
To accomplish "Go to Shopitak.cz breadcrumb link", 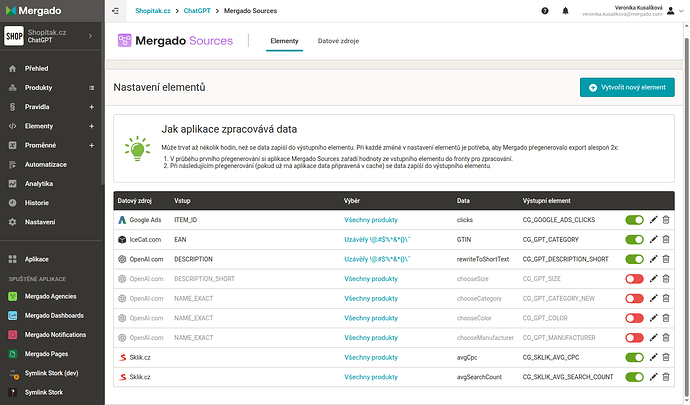I will [x=153, y=11].
